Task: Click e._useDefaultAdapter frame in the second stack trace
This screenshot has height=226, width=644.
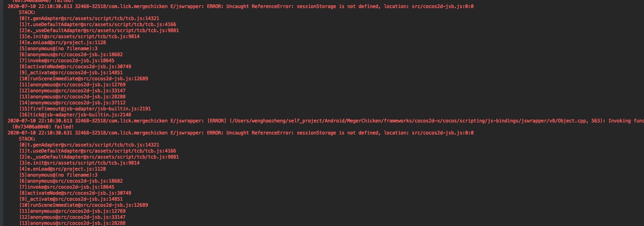Action: pos(99,157)
